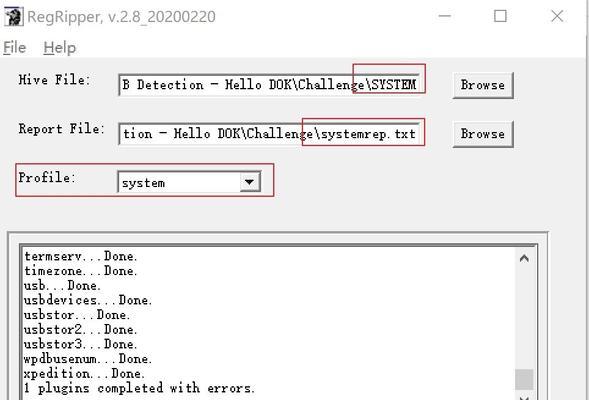Click the 'termserv...Done.' log line

pyautogui.click(x=81, y=256)
